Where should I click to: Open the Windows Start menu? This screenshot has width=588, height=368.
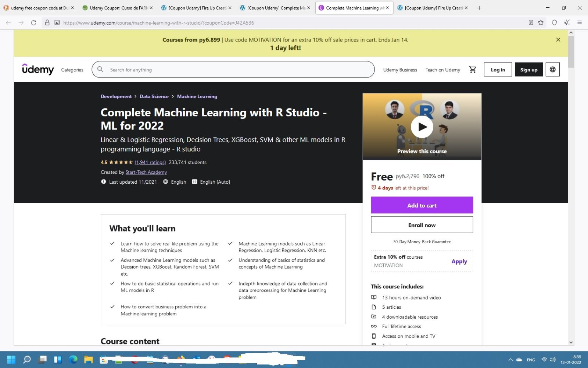11,360
